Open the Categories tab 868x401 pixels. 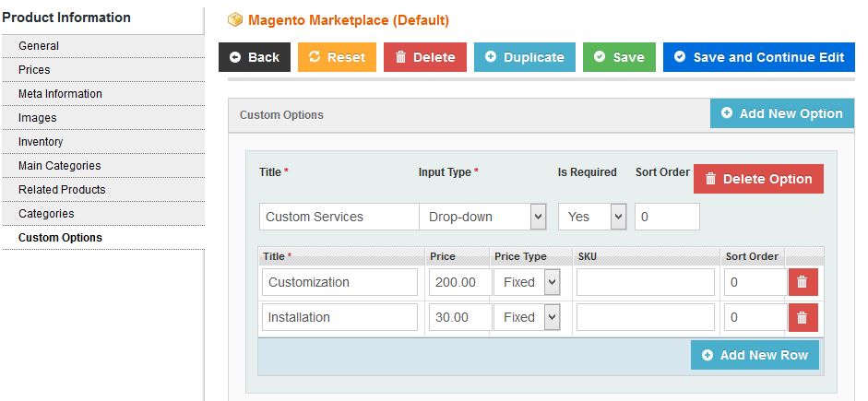coord(103,214)
